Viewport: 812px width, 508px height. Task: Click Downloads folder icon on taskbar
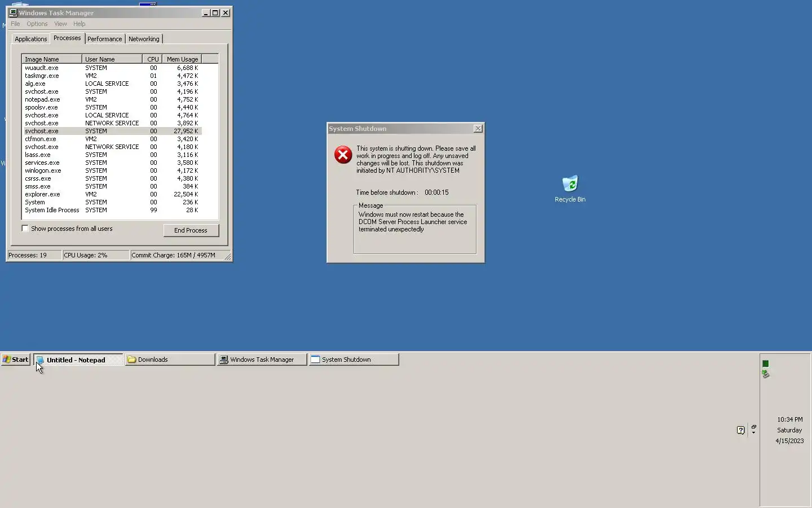coord(131,360)
